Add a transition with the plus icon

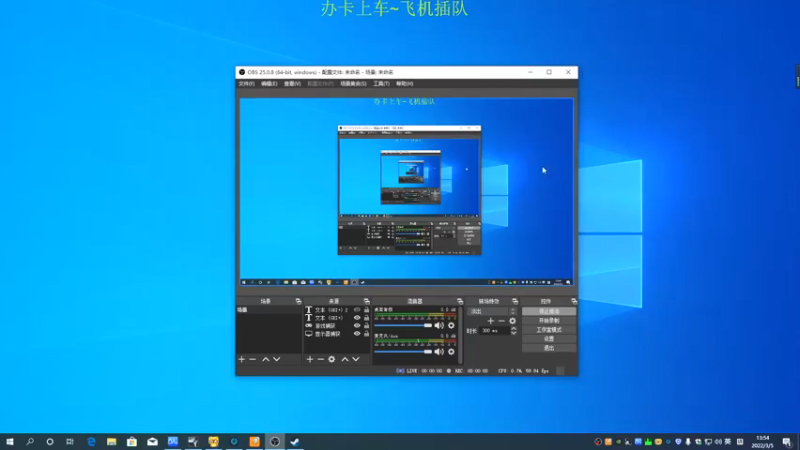pyautogui.click(x=491, y=321)
